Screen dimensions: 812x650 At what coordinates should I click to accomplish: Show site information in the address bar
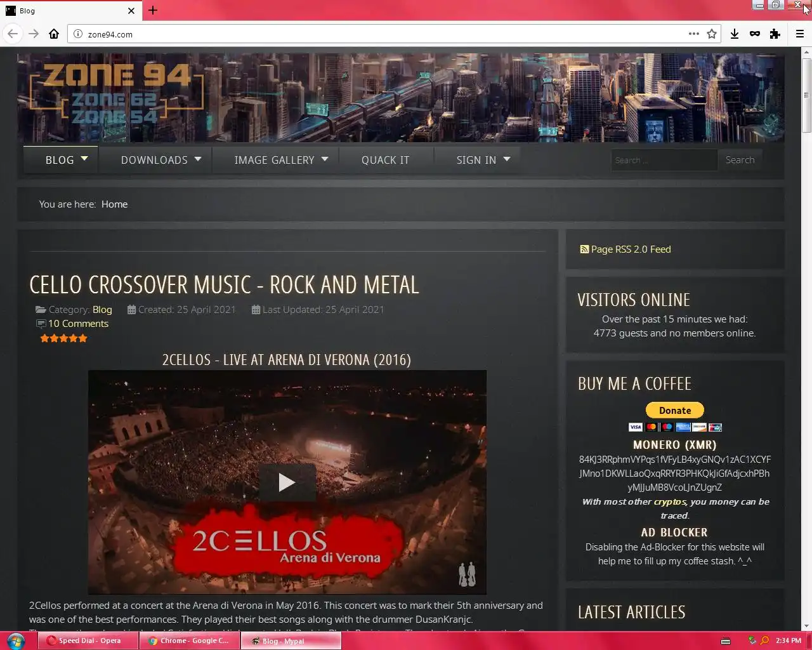click(77, 34)
